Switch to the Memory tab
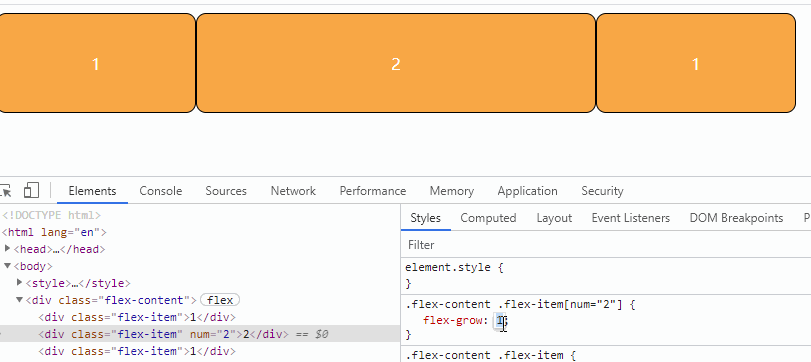The height and width of the screenshot is (362, 811). pyautogui.click(x=452, y=191)
